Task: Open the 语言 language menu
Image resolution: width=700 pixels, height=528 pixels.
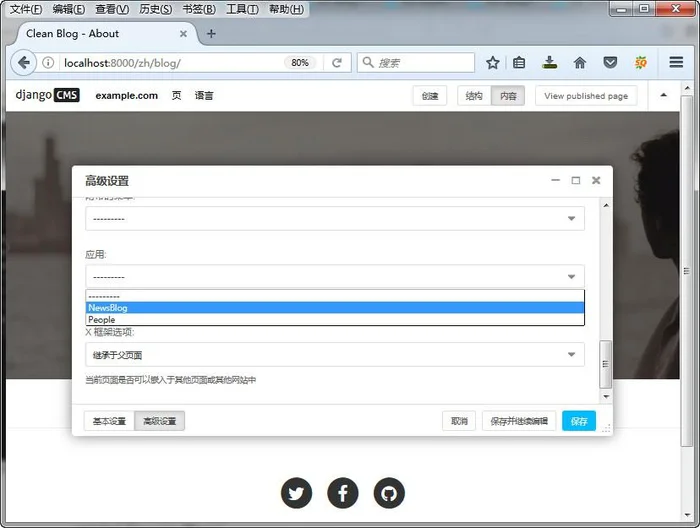Action: pos(204,96)
